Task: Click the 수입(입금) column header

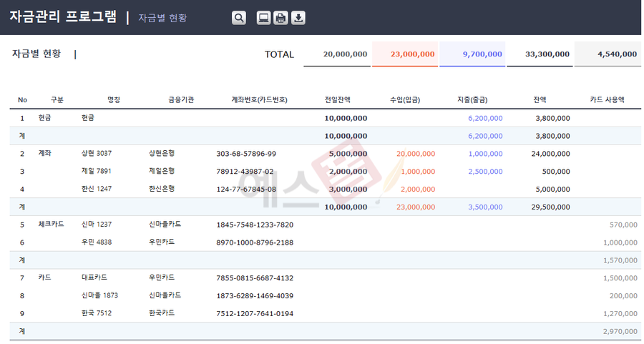Action: [x=405, y=99]
